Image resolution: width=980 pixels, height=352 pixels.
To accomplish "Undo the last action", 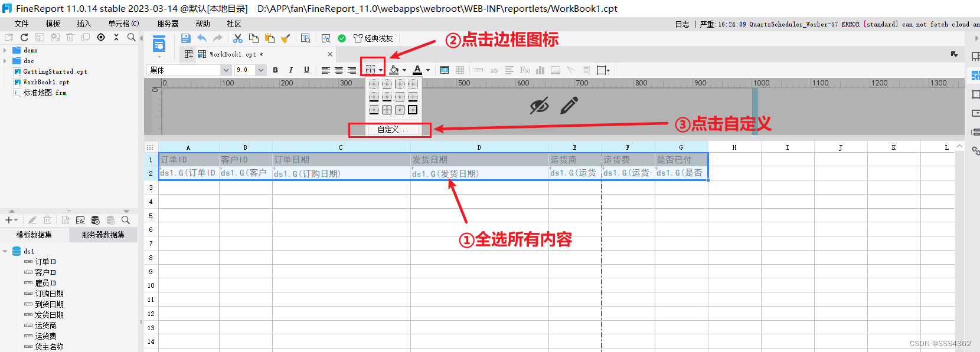I will point(202,38).
